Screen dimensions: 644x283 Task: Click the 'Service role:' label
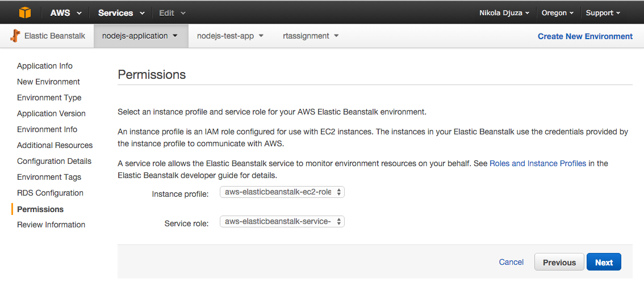[186, 223]
